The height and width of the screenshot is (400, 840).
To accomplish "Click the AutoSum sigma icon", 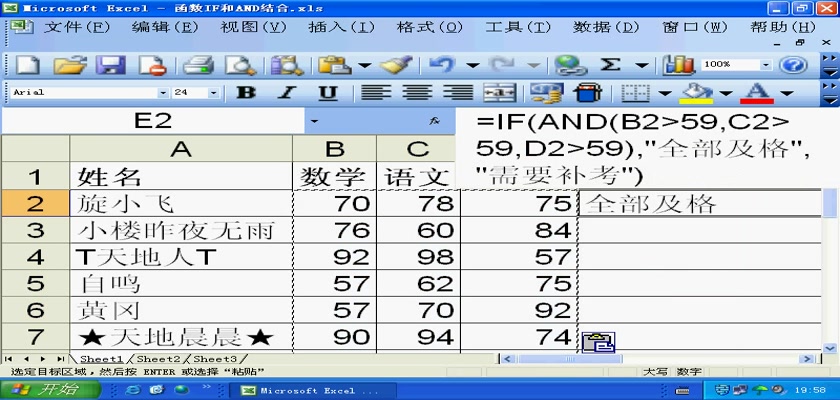I will [x=610, y=65].
